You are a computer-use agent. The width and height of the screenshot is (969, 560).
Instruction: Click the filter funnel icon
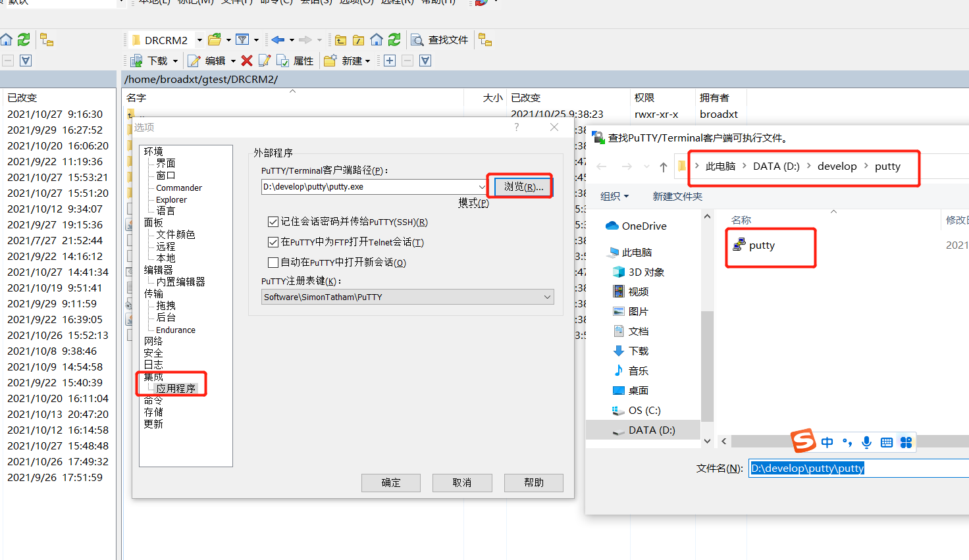pos(242,40)
